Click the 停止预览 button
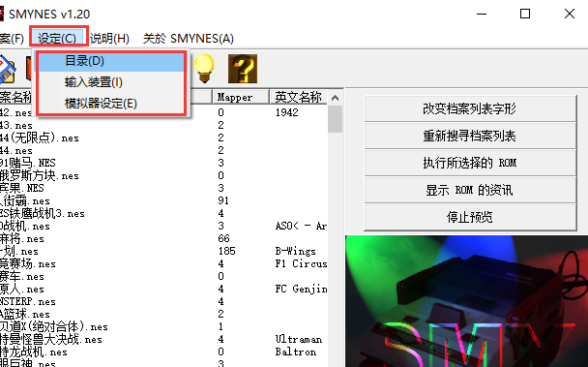This screenshot has height=367, width=588. pos(470,217)
